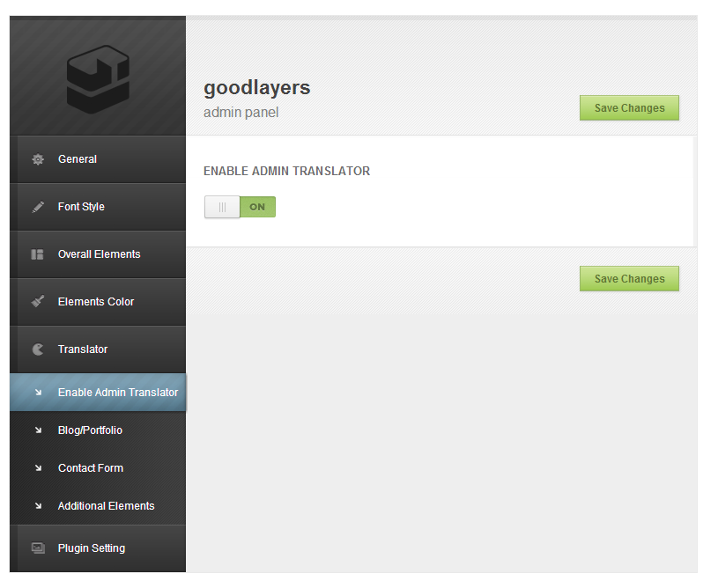The width and height of the screenshot is (718, 588).
Task: Click the pencil icon beside Font Style
Action: [38, 207]
